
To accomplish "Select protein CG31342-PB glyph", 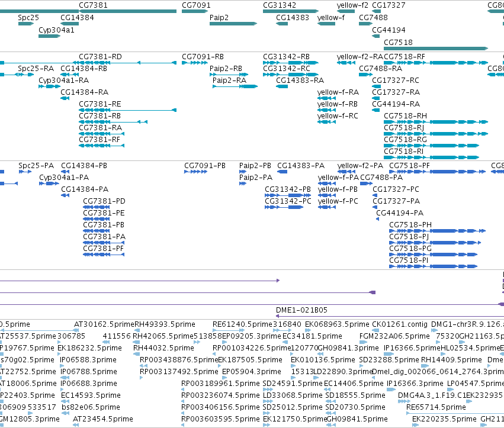I will point(288,195).
